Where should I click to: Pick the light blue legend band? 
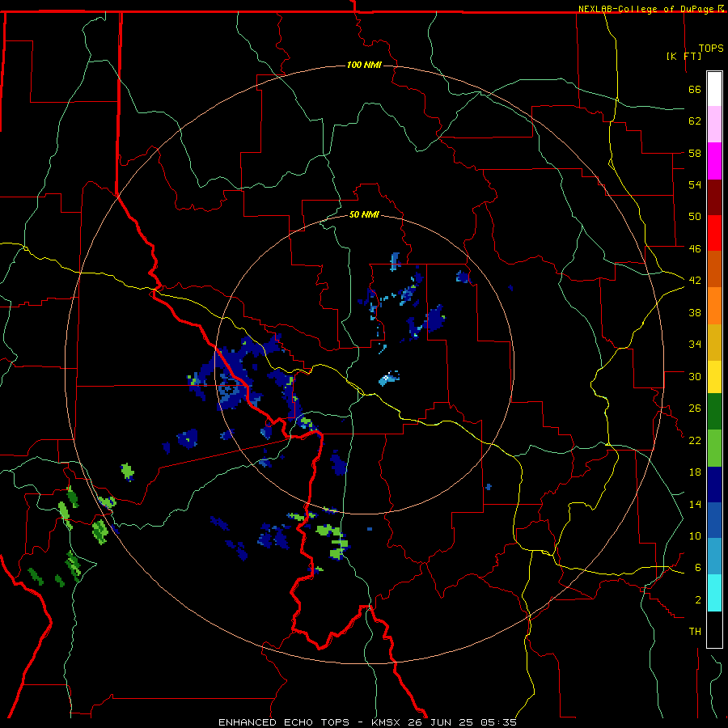click(x=714, y=557)
